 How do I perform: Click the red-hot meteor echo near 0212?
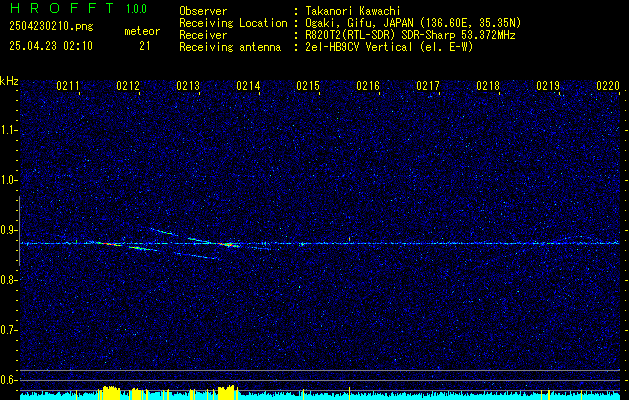[109, 244]
